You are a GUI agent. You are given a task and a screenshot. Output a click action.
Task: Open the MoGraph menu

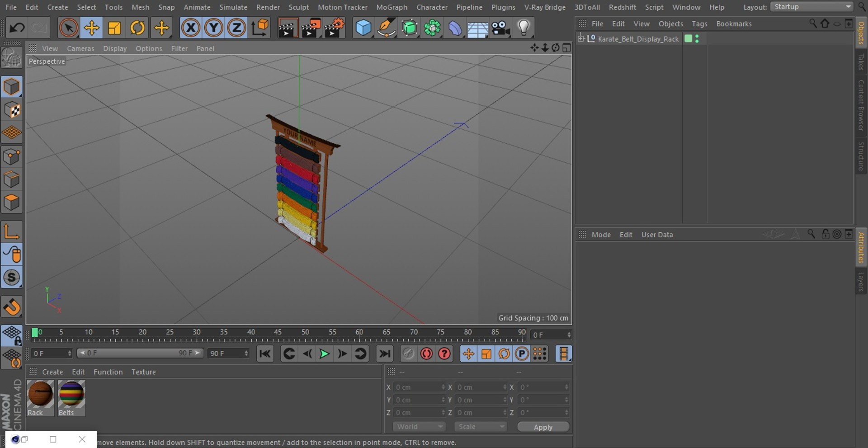click(392, 7)
